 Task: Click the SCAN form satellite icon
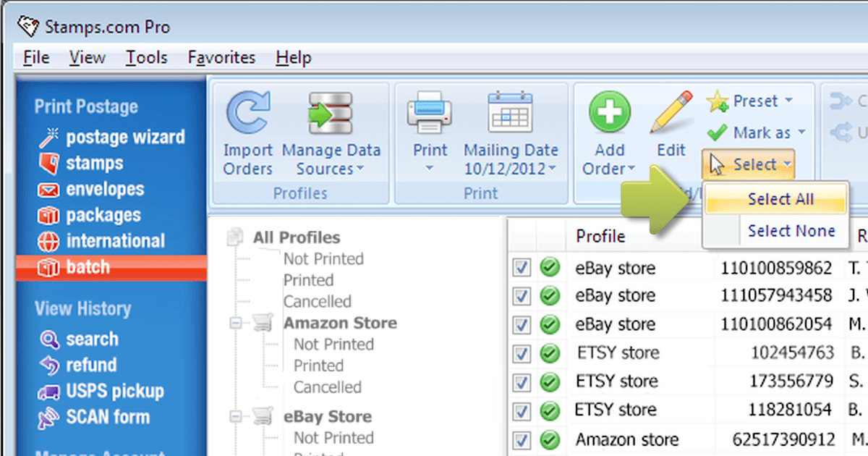point(49,418)
